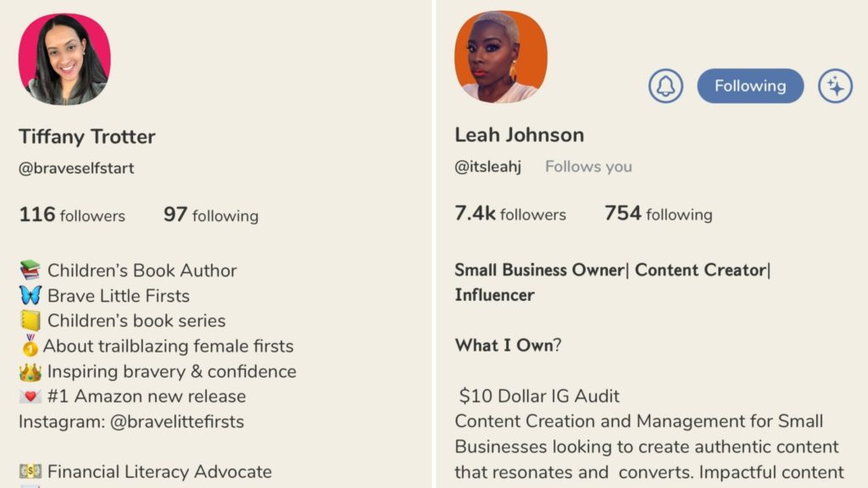
Task: Open Leah Johnson's profile photo
Action: [501, 58]
